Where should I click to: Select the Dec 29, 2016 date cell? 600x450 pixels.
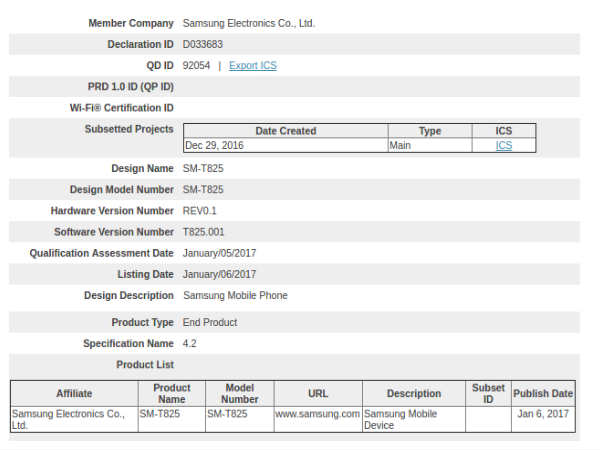pyautogui.click(x=214, y=145)
